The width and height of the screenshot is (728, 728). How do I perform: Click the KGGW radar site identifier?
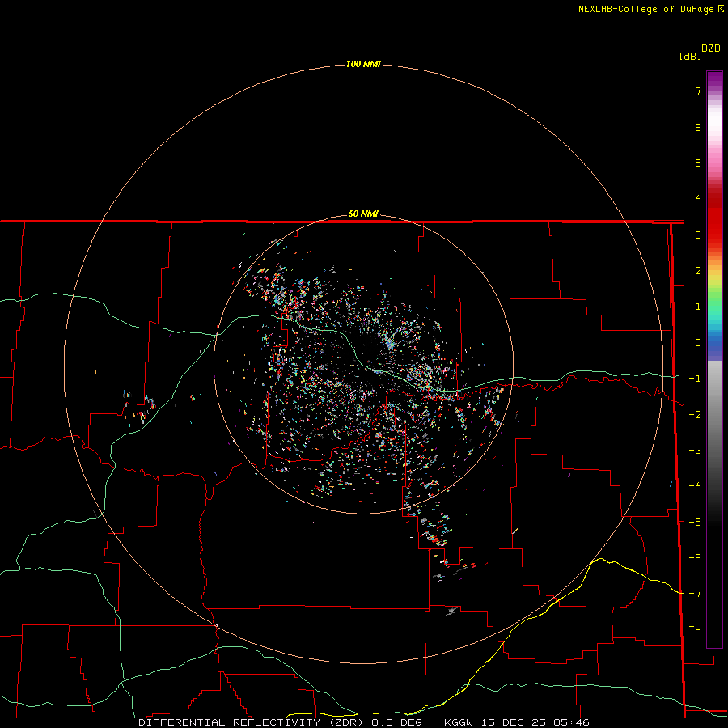[459, 722]
